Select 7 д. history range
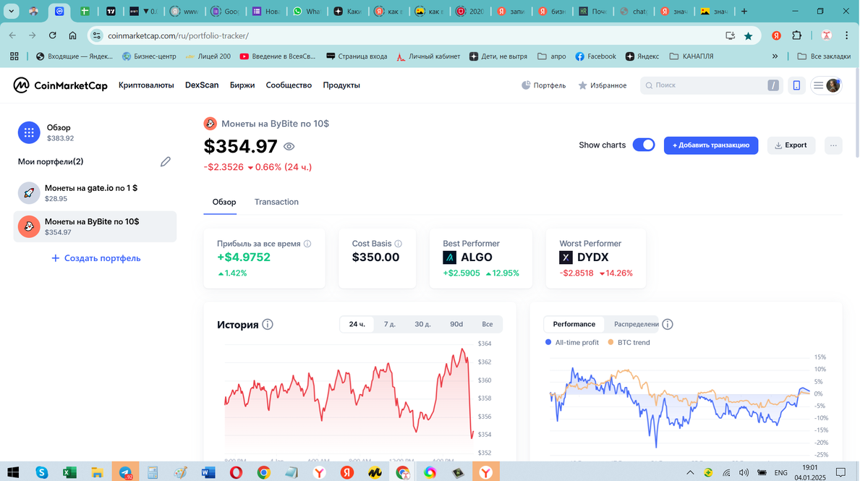The width and height of the screenshot is (868, 481). pos(390,324)
